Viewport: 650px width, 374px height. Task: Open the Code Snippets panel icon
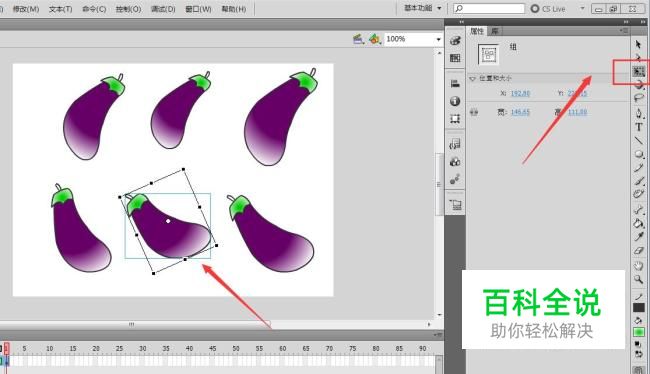455,144
